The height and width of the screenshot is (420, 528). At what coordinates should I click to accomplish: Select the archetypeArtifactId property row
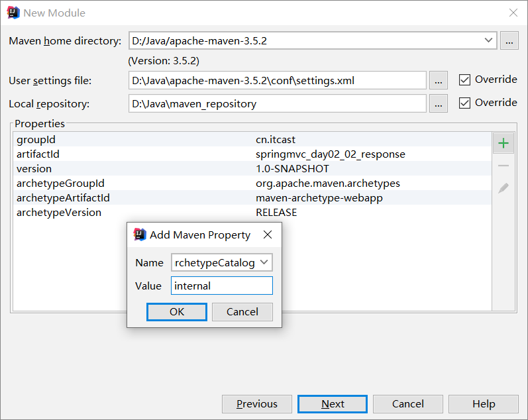tap(252, 197)
